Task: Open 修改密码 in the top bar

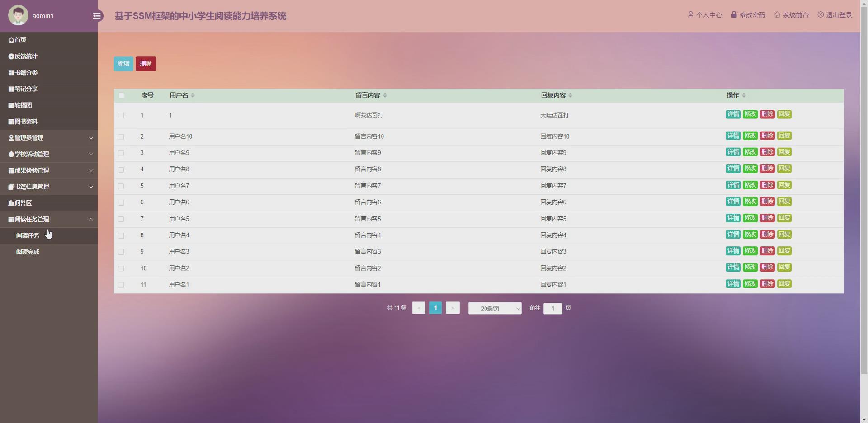Action: (748, 15)
